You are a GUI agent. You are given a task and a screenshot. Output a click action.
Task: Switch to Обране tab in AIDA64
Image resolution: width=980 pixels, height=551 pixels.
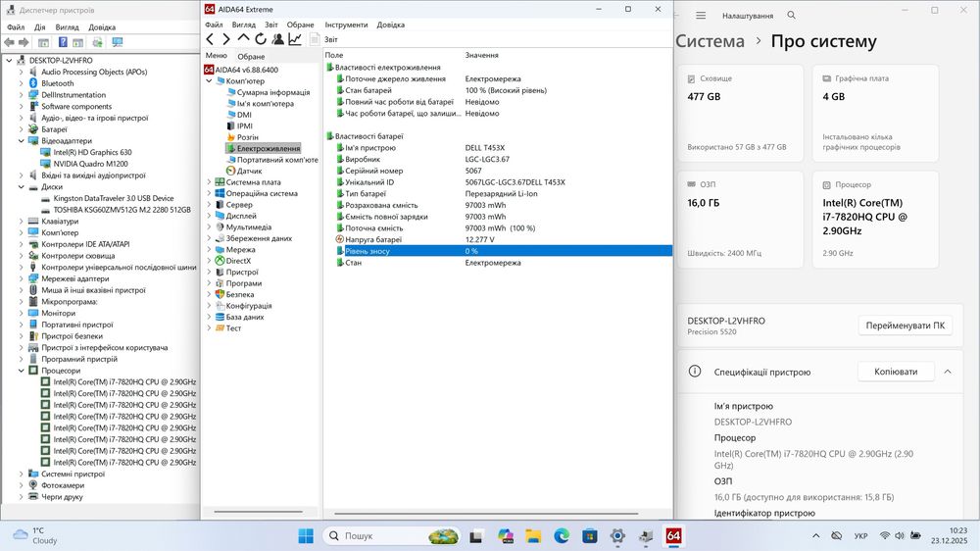pyautogui.click(x=251, y=56)
